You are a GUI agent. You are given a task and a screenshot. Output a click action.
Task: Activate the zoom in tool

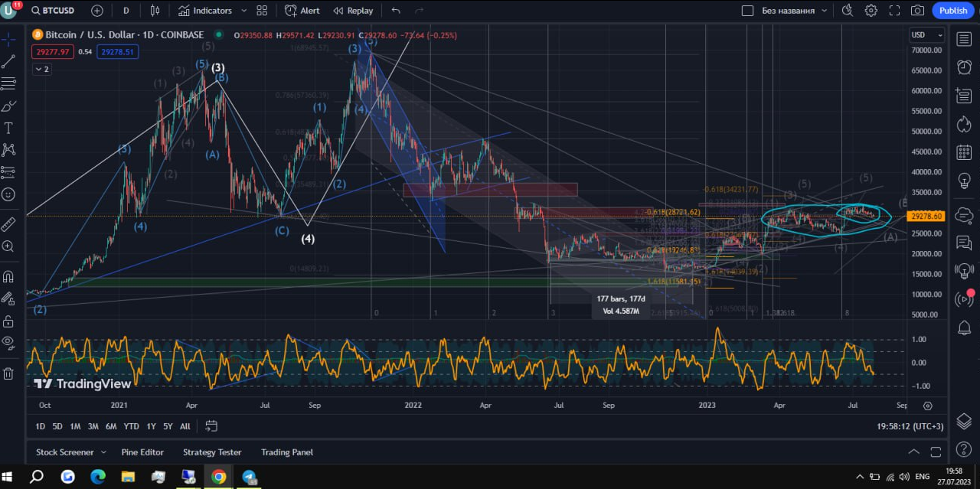(8, 246)
